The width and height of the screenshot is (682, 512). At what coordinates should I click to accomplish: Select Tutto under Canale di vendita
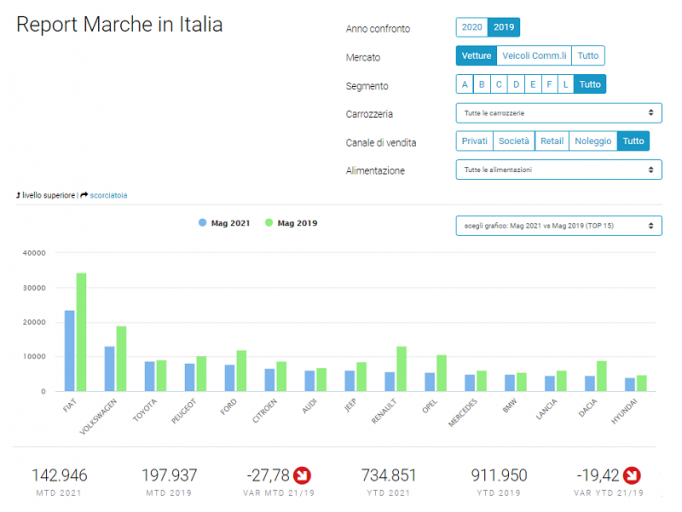(633, 141)
